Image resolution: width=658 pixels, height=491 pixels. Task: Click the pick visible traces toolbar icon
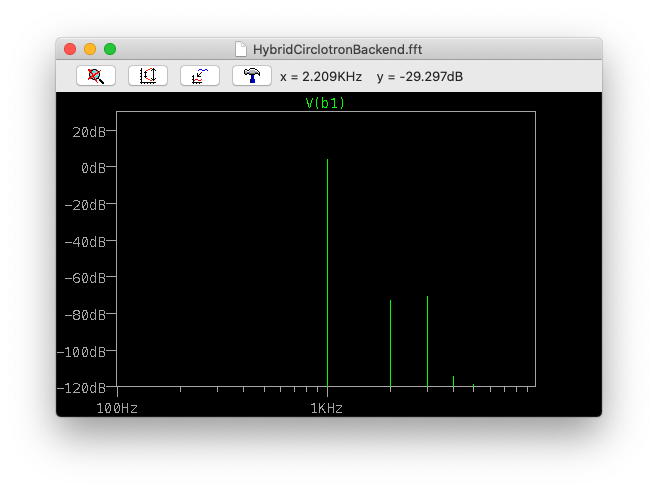coord(200,76)
